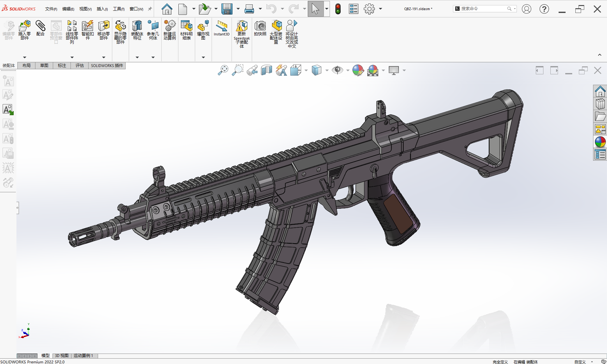
Task: Click the Print icon in title toolbar
Action: pyautogui.click(x=249, y=9)
